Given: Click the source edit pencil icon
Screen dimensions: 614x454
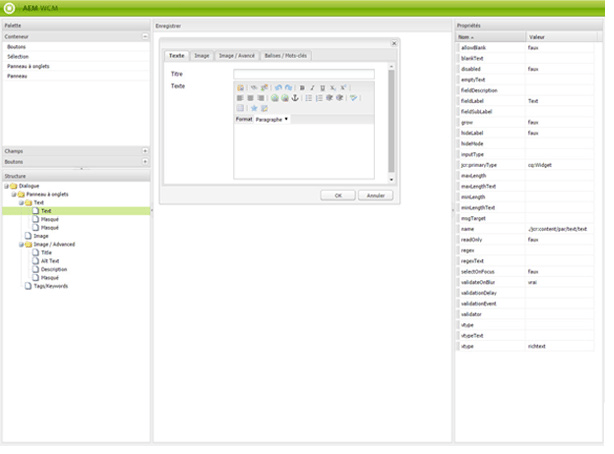Looking at the screenshot, I should [x=264, y=108].
